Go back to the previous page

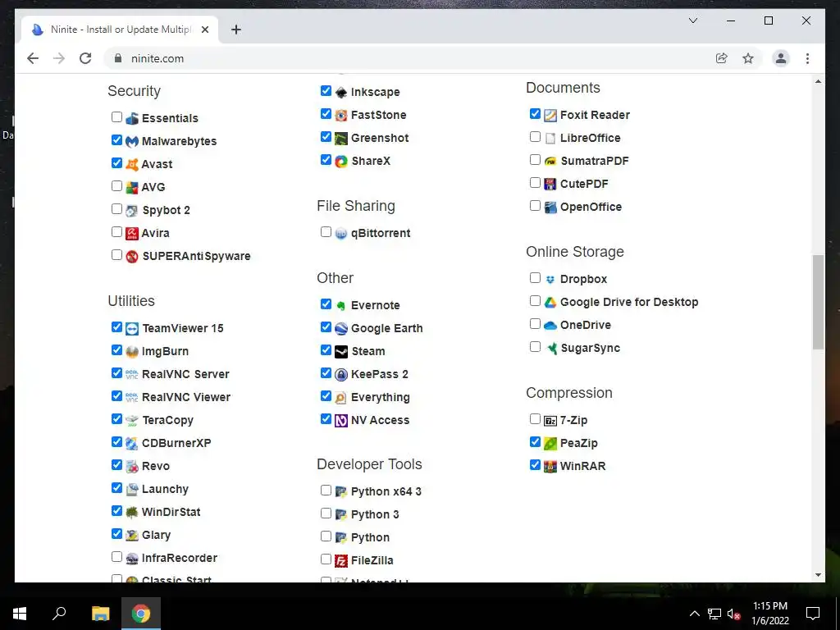[x=33, y=58]
